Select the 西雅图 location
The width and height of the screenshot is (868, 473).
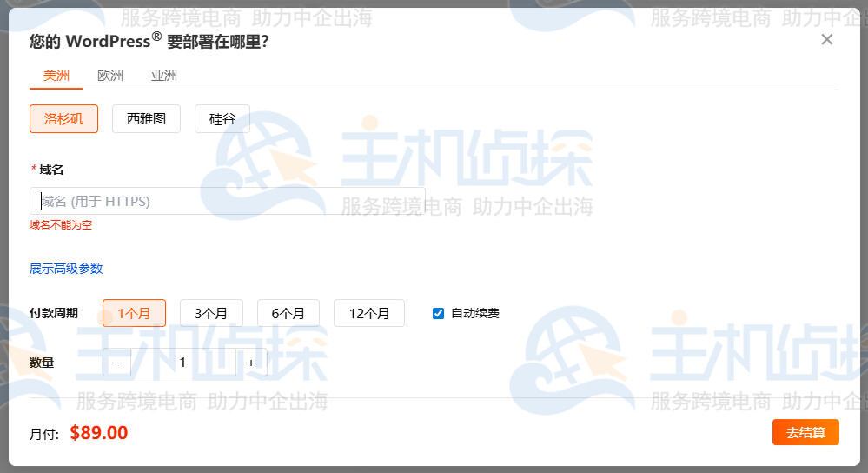(146, 118)
